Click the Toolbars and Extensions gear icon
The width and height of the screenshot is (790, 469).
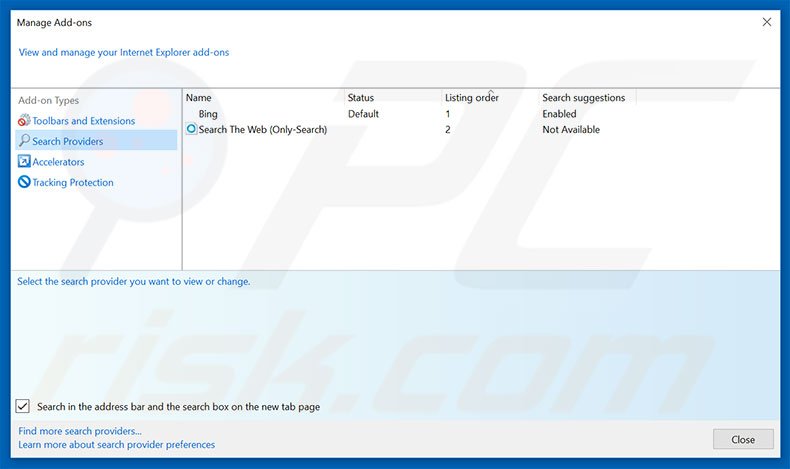point(24,120)
